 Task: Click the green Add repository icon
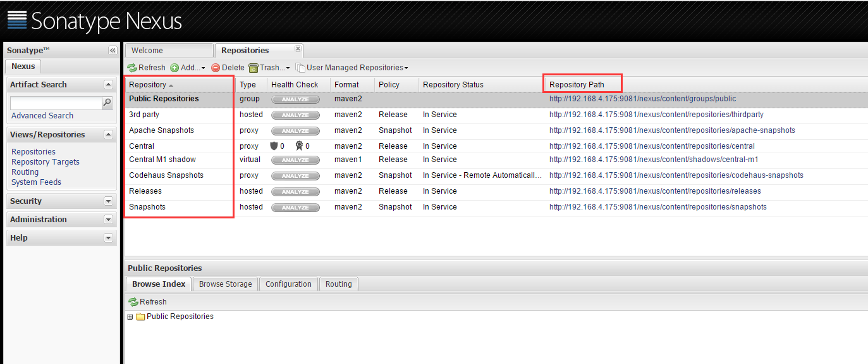pyautogui.click(x=174, y=68)
